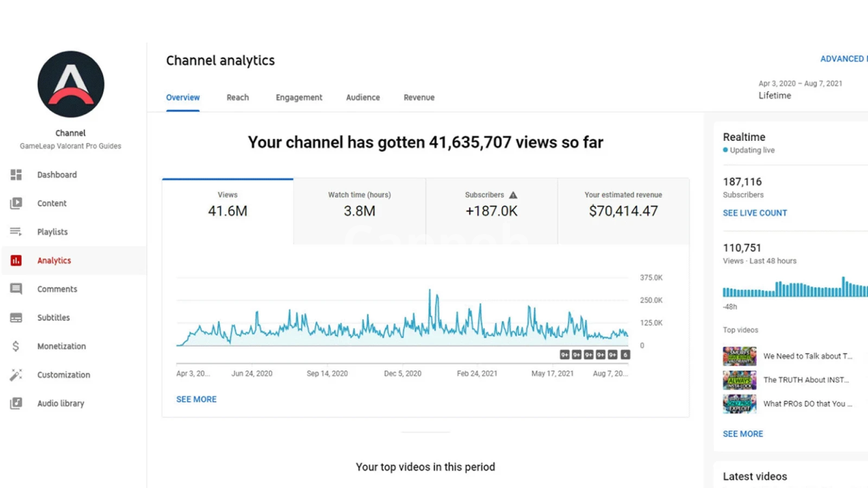868x488 pixels.
Task: Click the Subtitles icon in sidebar
Action: point(16,318)
